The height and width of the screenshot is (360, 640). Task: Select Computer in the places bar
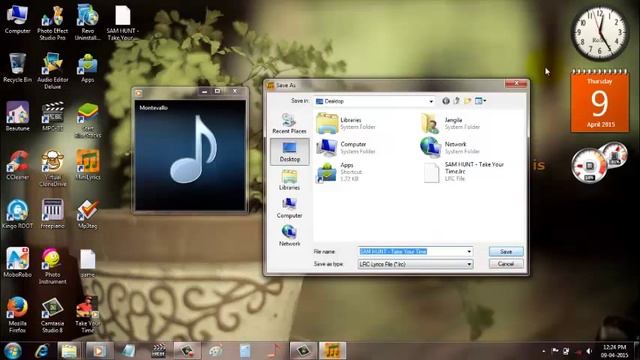289,208
